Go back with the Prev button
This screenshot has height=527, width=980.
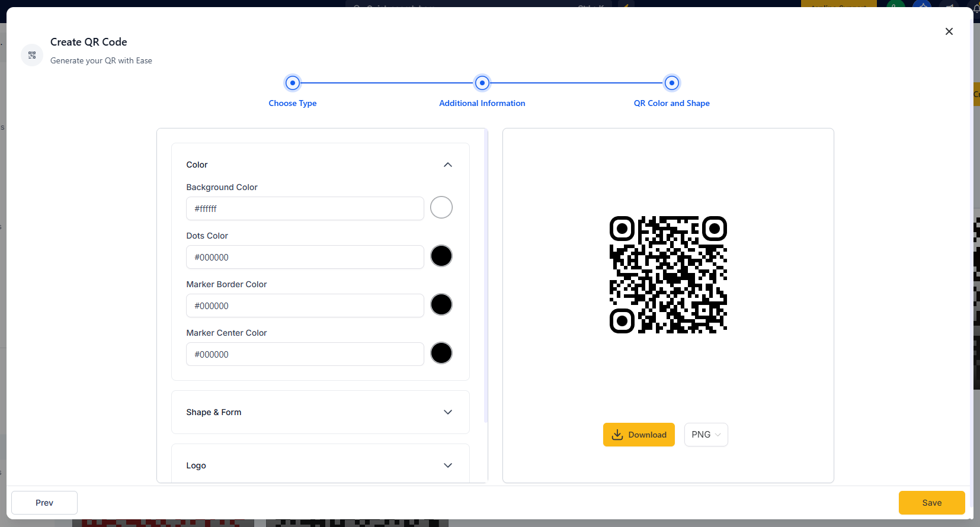point(44,503)
